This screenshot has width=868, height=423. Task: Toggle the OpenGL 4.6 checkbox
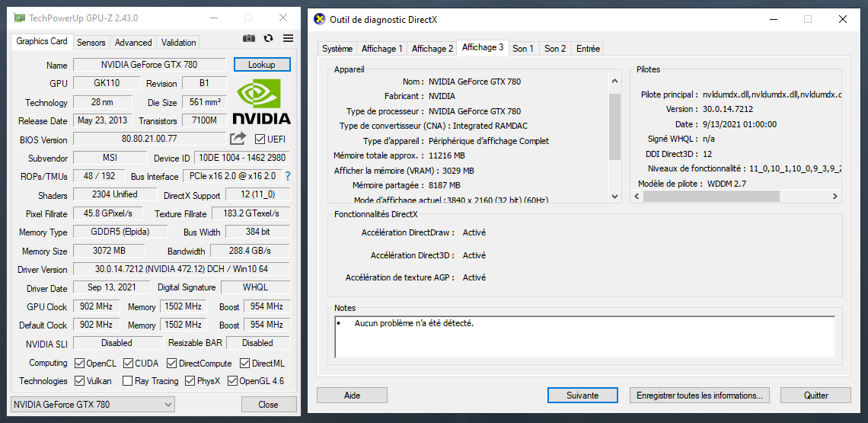pyautogui.click(x=232, y=381)
